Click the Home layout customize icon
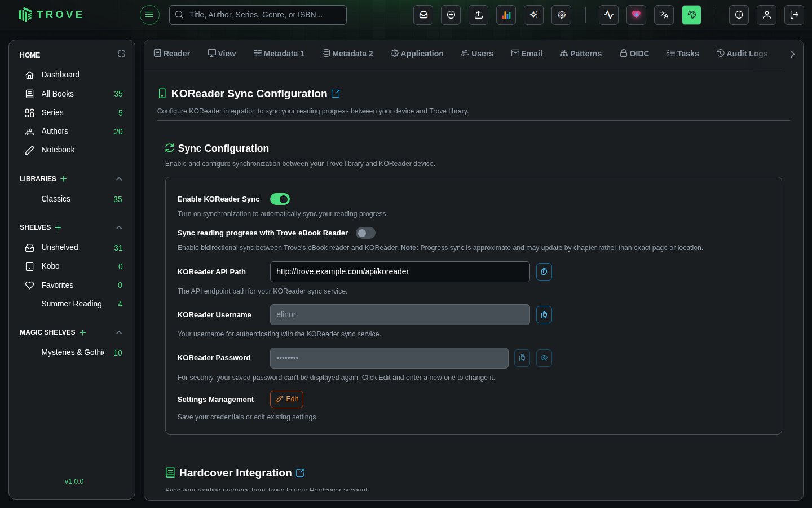The width and height of the screenshot is (812, 508). [x=121, y=54]
